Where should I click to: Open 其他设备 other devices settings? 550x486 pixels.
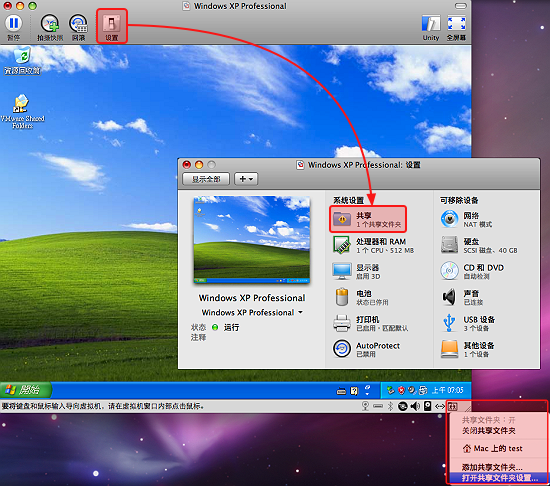(x=468, y=349)
